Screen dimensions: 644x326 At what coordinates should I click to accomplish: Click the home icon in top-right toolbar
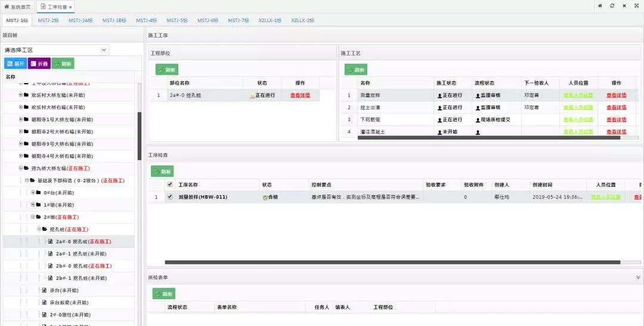pos(600,6)
